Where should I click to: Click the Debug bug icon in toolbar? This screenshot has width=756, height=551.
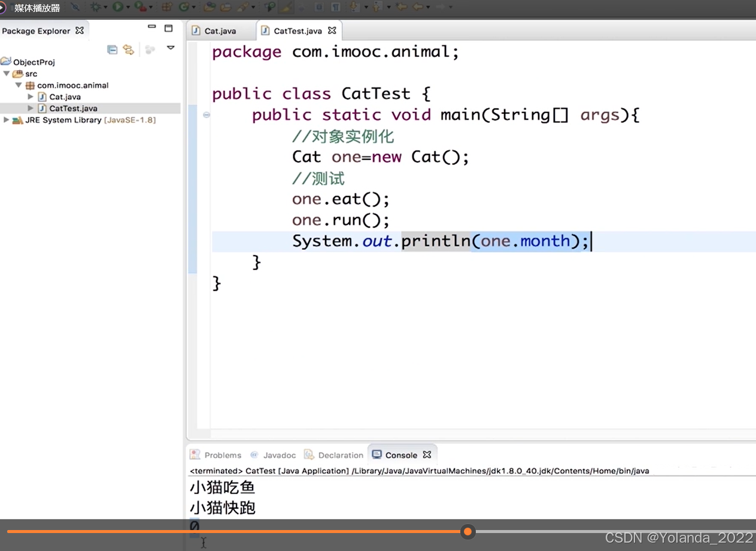[x=96, y=7]
